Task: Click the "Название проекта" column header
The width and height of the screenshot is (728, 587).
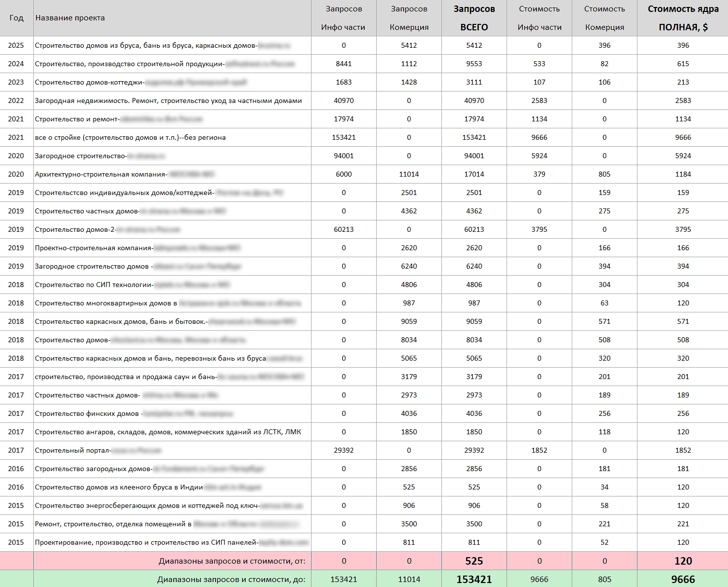Action: pos(70,18)
